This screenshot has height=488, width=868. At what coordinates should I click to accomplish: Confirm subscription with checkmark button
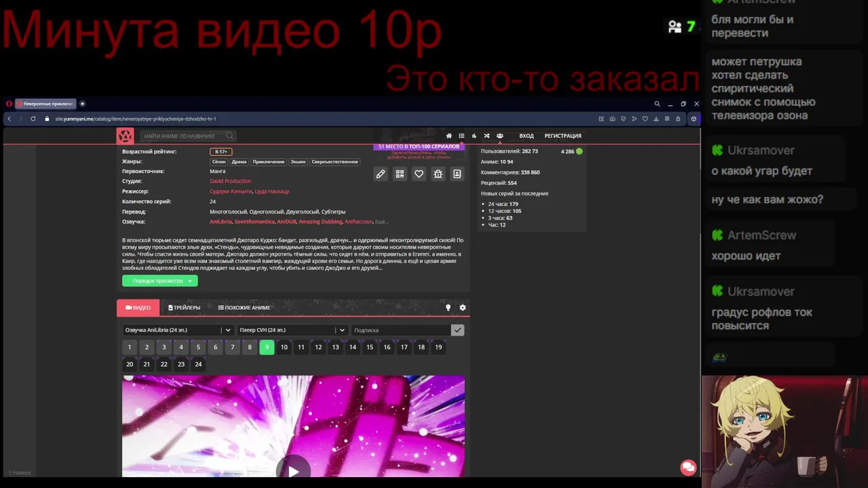pos(458,330)
